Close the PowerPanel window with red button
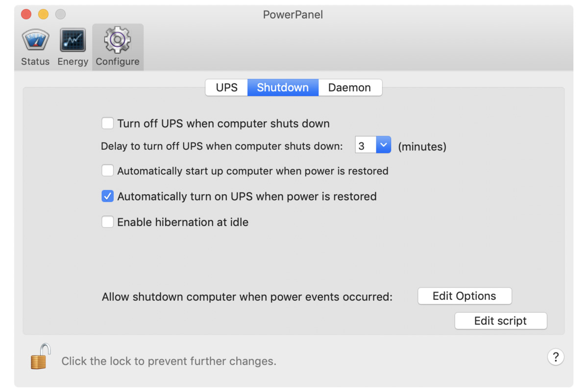 pos(26,15)
